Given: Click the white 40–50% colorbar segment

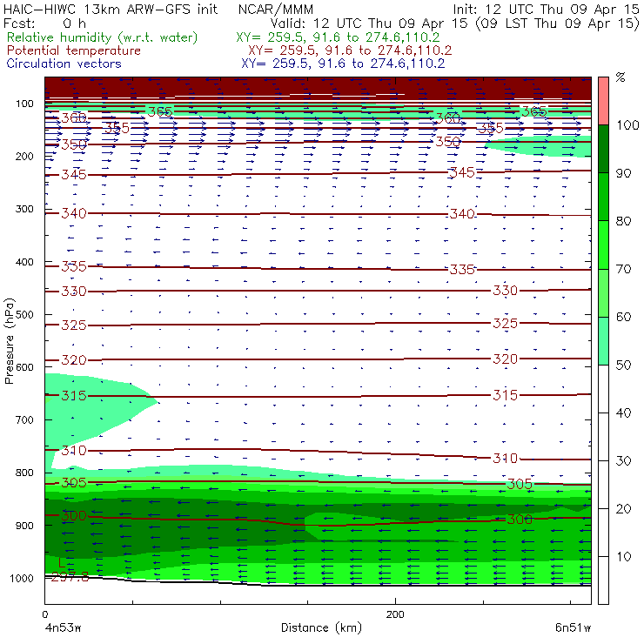Looking at the screenshot, I should click(x=603, y=389).
